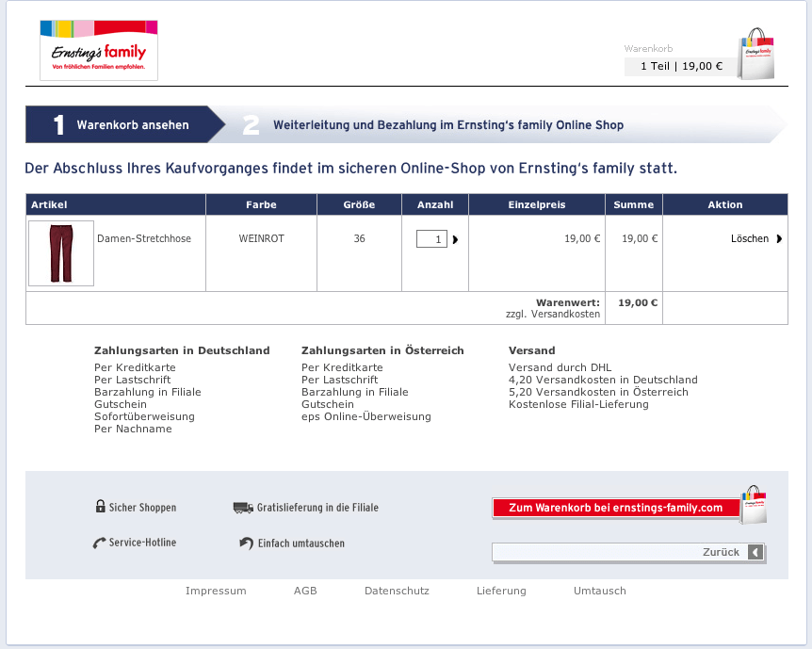Open the shopping bag cart icon

coord(756,54)
